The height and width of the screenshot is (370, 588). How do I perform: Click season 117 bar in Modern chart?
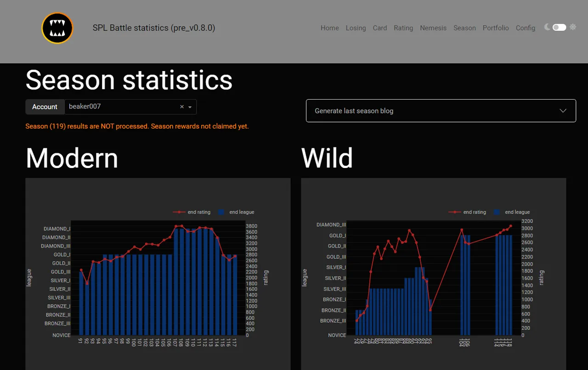click(235, 295)
